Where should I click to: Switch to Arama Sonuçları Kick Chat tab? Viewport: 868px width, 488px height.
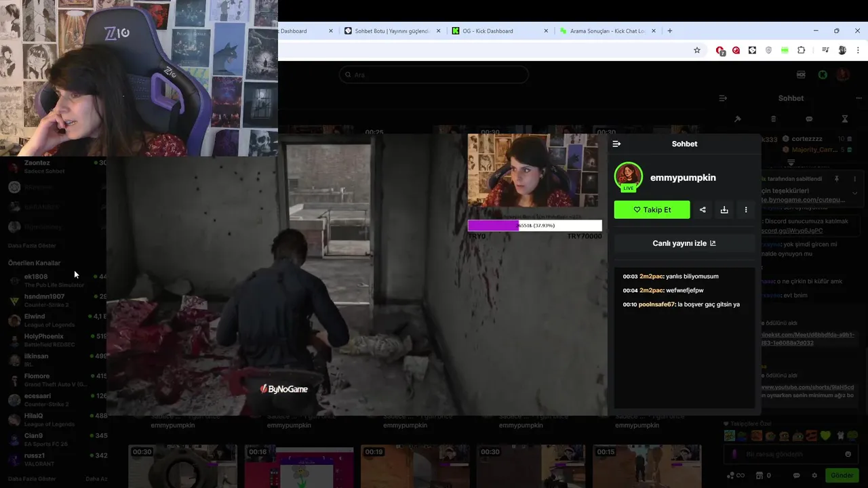pos(608,31)
